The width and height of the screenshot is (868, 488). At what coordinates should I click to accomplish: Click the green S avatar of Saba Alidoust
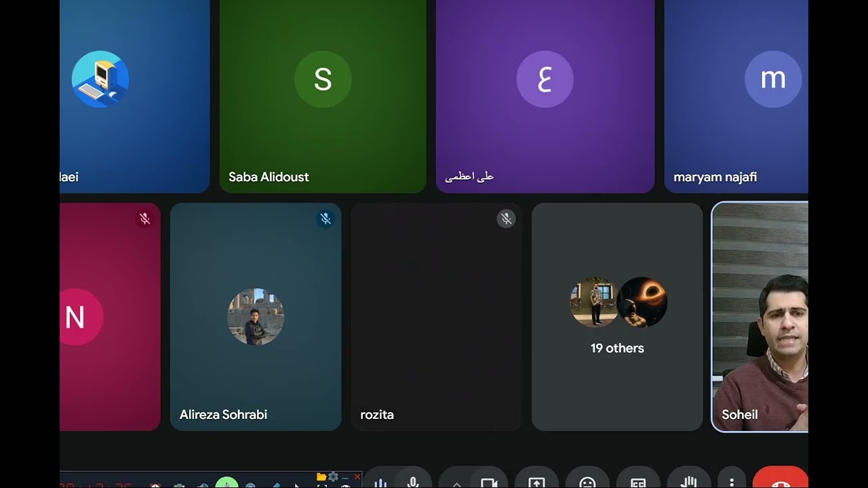coord(323,79)
